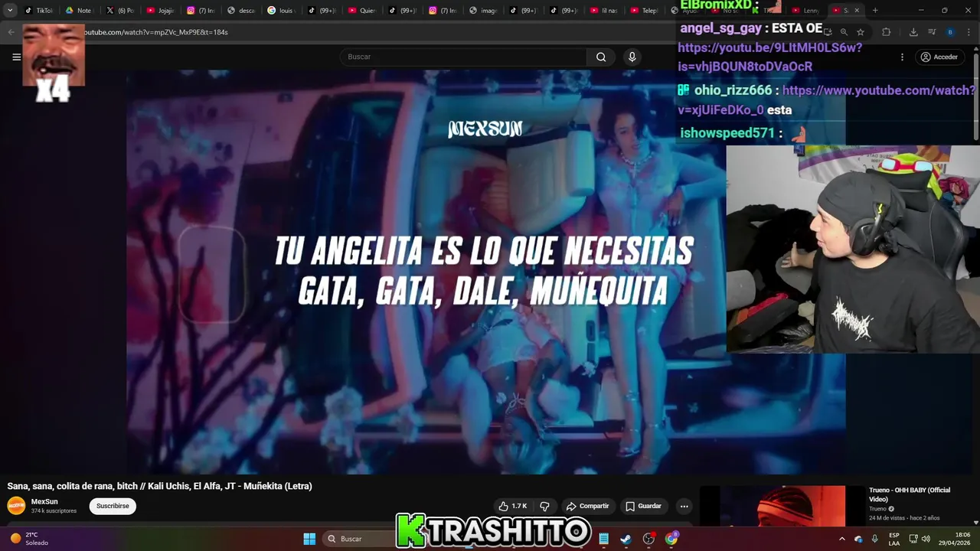The height and width of the screenshot is (551, 980).
Task: Switch to the 'desca' browser tab
Action: pos(241,11)
